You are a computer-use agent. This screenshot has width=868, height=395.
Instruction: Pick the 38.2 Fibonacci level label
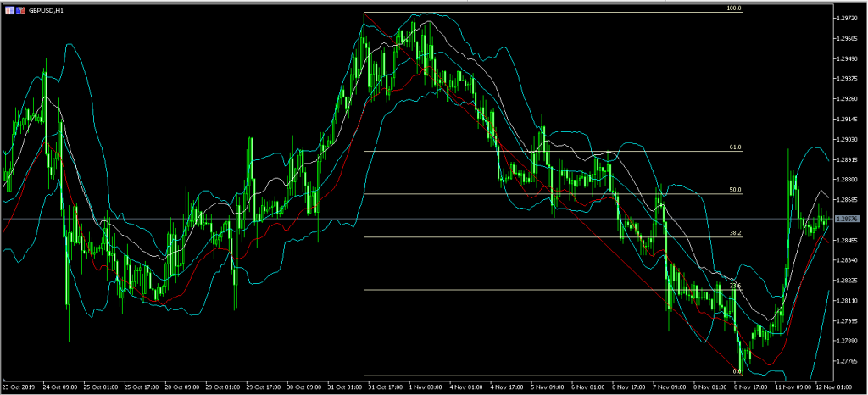click(735, 232)
